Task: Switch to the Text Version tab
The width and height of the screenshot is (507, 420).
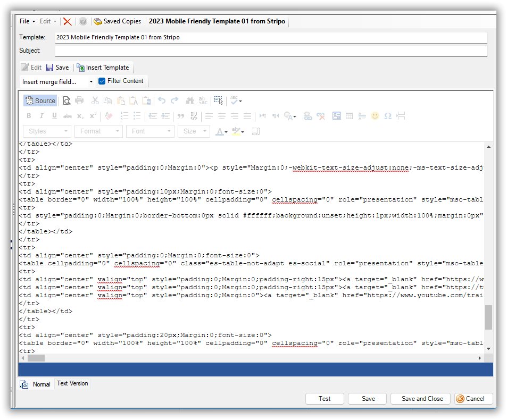Action: coord(72,383)
